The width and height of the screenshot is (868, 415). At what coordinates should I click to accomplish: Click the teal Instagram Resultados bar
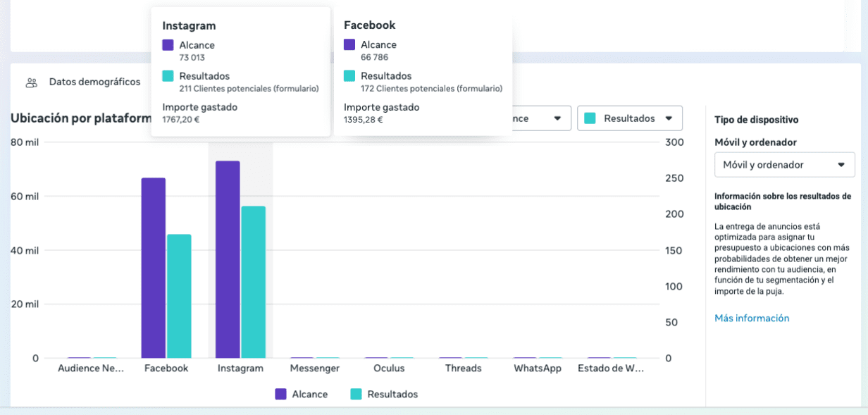(x=253, y=282)
